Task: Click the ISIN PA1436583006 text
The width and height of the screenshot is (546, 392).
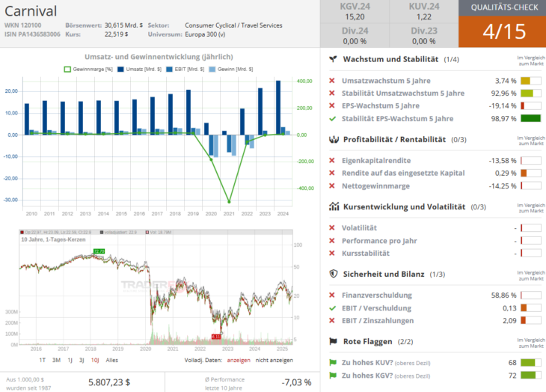Action: pyautogui.click(x=32, y=34)
